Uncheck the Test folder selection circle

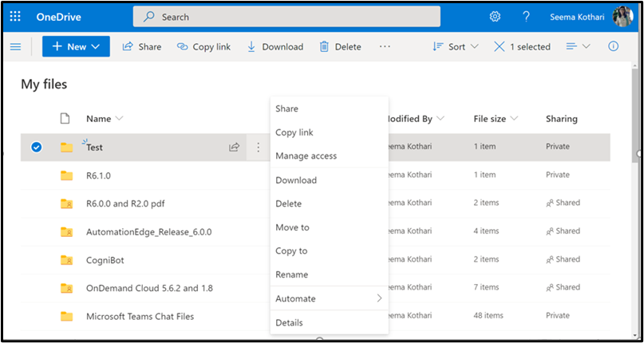36,147
